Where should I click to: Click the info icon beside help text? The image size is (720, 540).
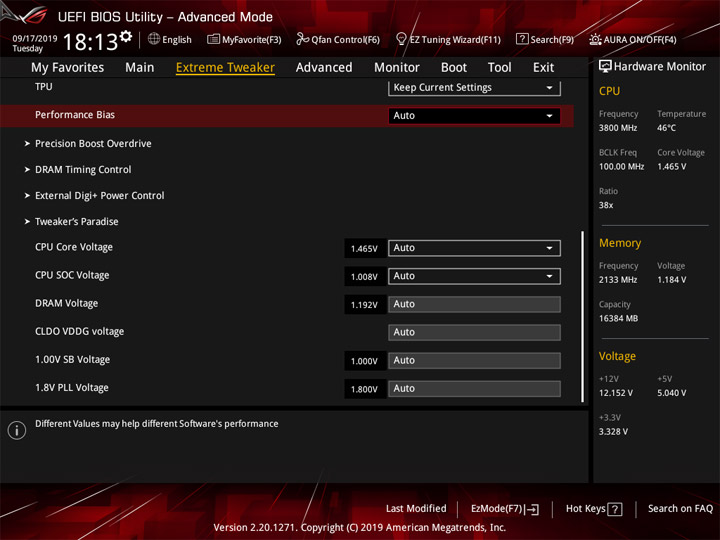17,430
